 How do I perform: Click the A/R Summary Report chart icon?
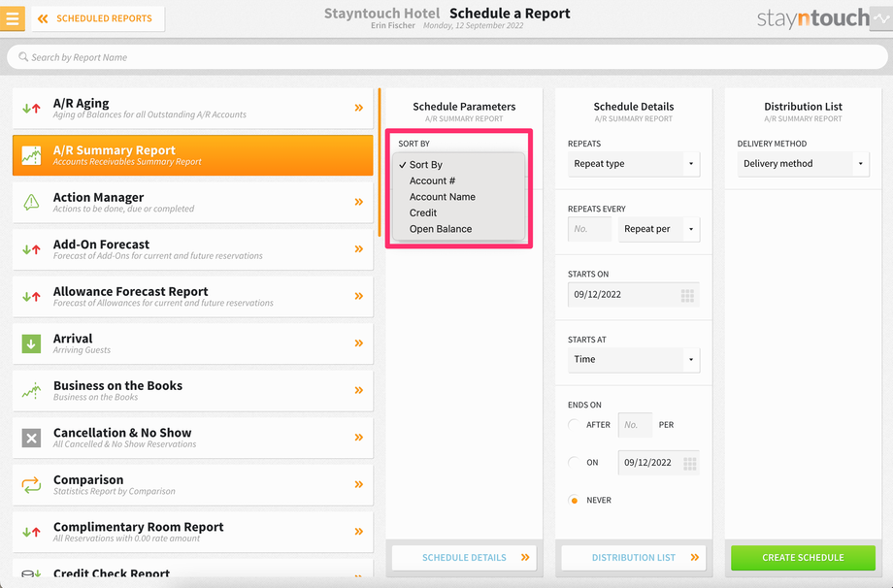coord(31,155)
